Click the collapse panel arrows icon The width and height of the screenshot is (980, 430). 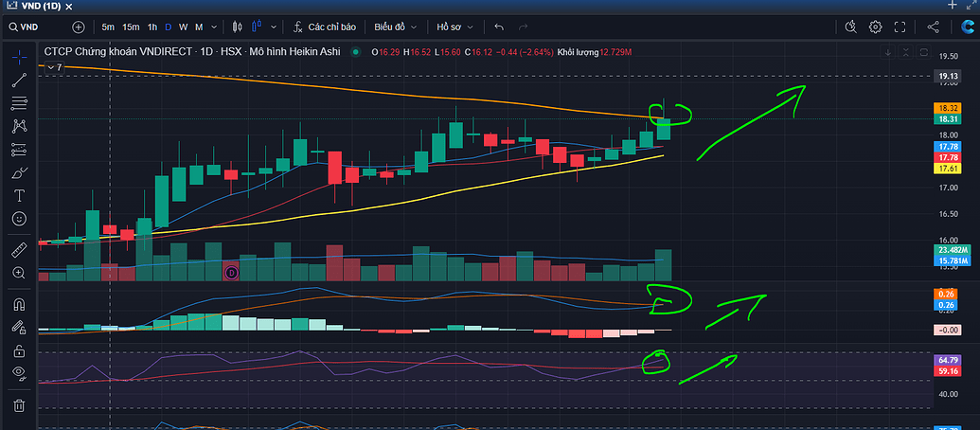click(970, 5)
